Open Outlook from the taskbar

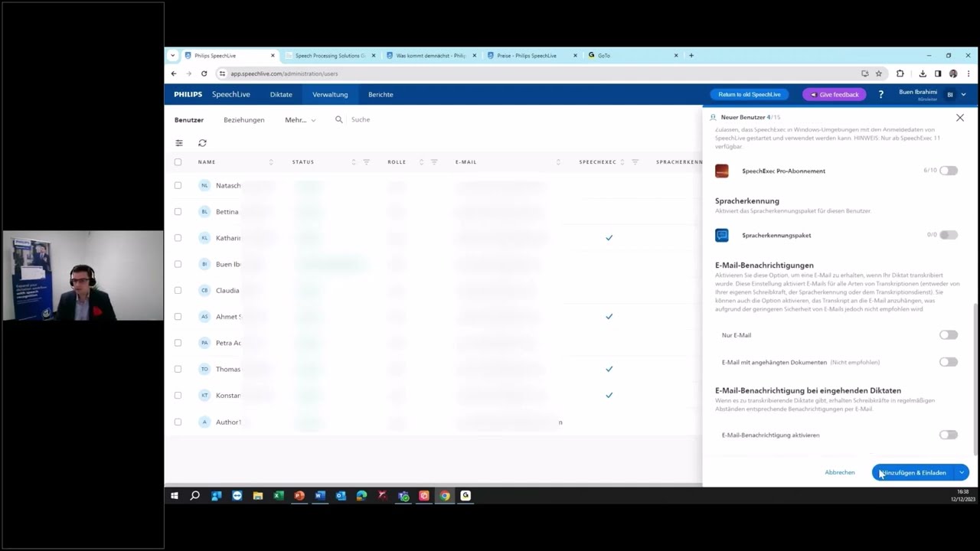[x=341, y=496]
